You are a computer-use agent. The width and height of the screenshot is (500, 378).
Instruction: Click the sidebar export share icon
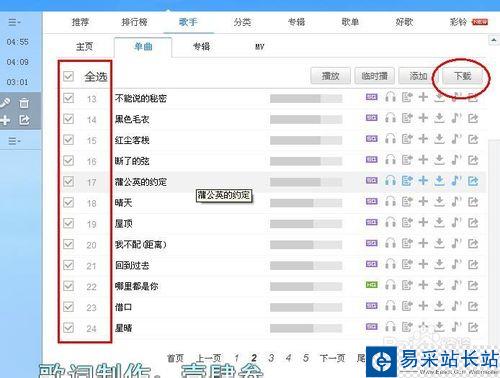(24, 120)
